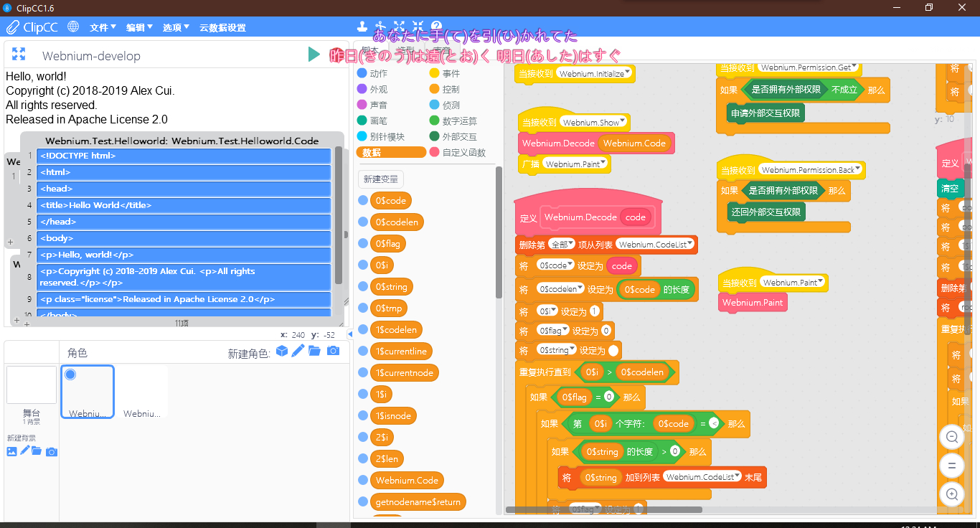This screenshot has width=980, height=528.
Task: Click the 新建变量 button
Action: point(380,179)
